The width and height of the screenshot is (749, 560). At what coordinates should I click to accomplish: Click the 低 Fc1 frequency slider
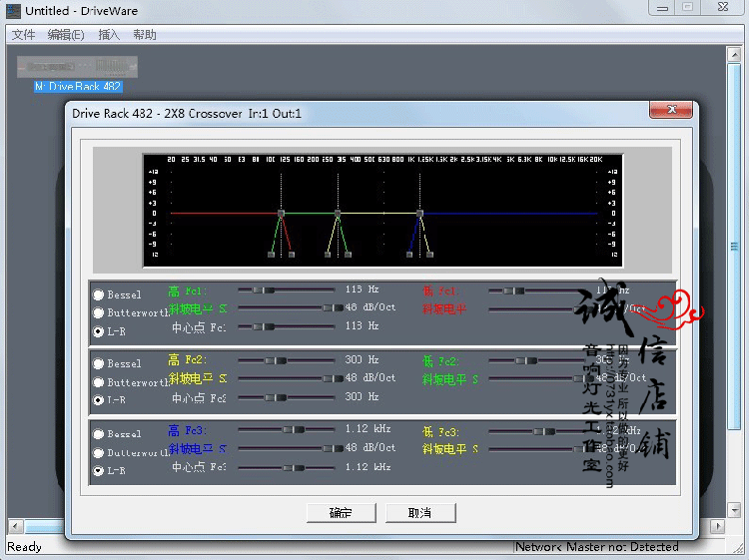514,290
